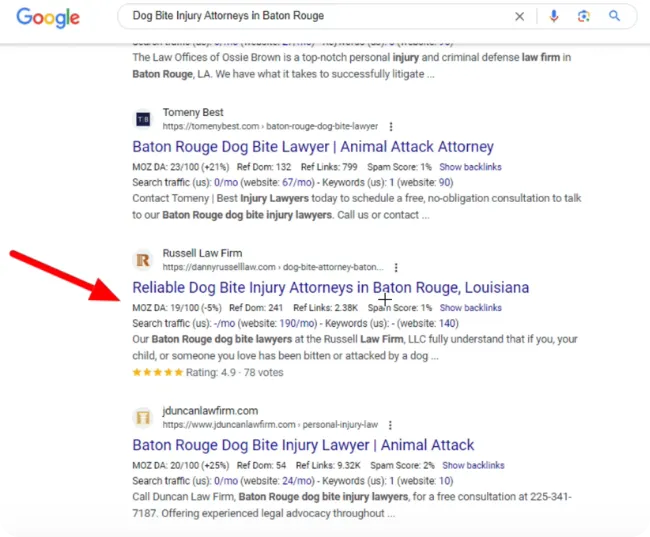
Task: Clear the search box with X icon
Action: pos(519,16)
